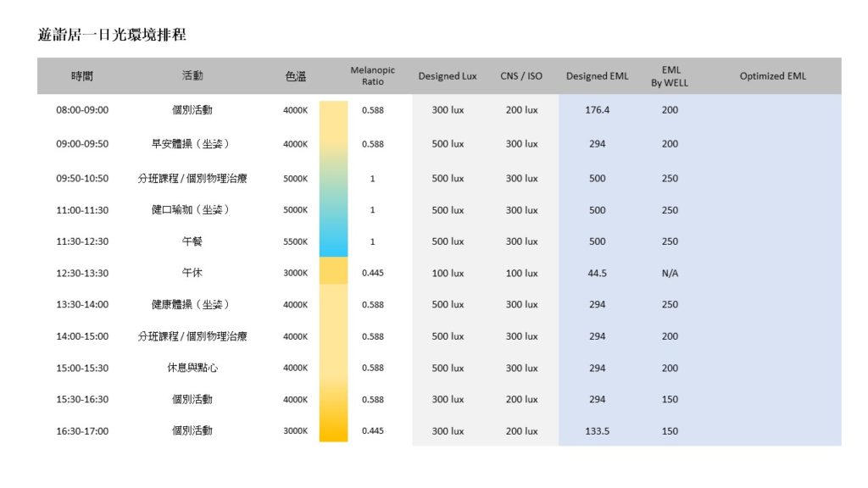Select the 活動 column header
Viewport: 868px width, 488px height.
click(x=192, y=76)
